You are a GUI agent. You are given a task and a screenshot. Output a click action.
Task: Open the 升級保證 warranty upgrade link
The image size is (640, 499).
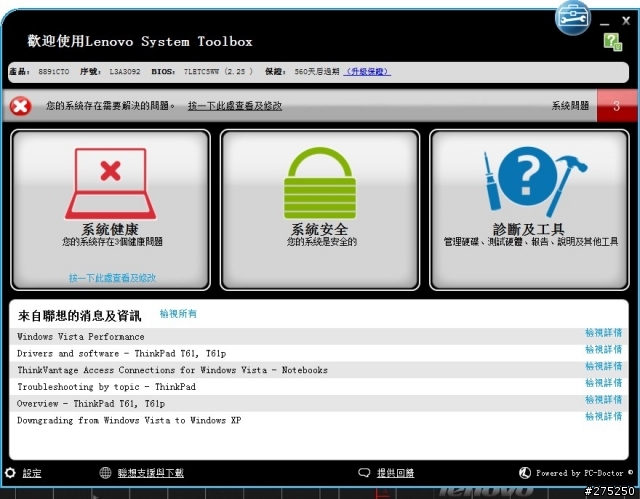367,72
